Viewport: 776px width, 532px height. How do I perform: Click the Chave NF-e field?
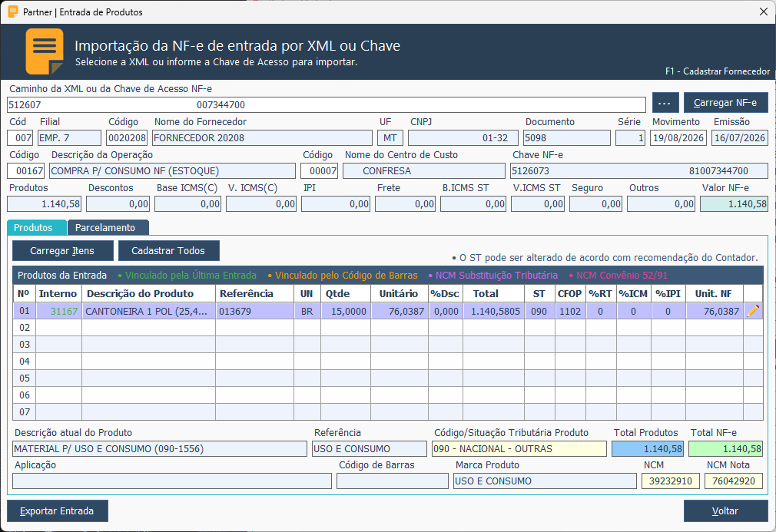point(639,171)
